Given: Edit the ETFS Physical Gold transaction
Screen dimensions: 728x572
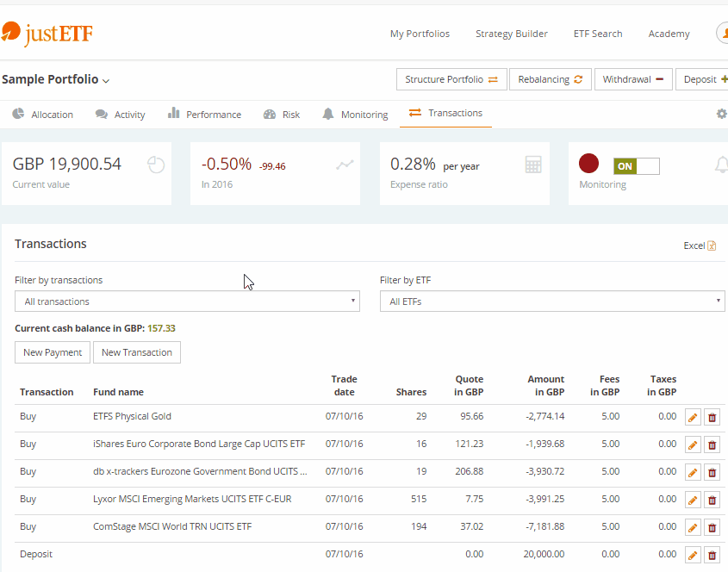Looking at the screenshot, I should [x=692, y=418].
